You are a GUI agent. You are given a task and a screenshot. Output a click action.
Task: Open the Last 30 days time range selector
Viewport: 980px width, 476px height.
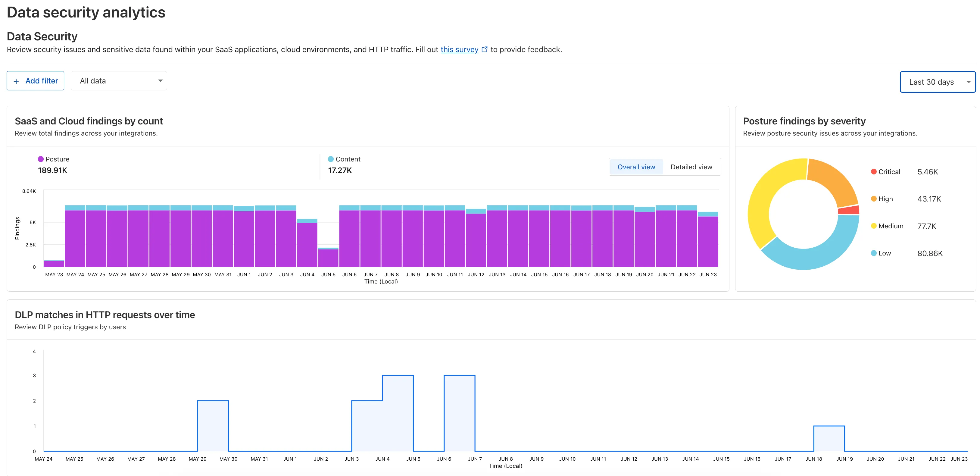(x=938, y=81)
